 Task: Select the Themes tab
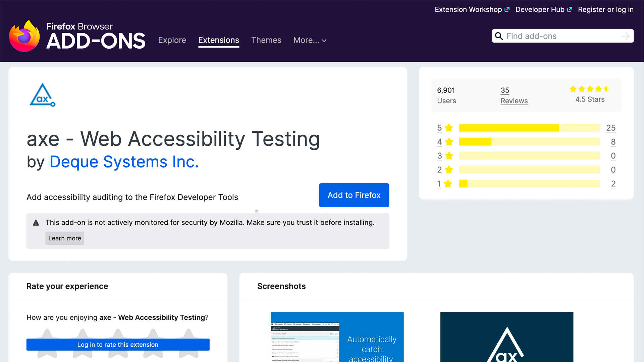click(x=267, y=40)
